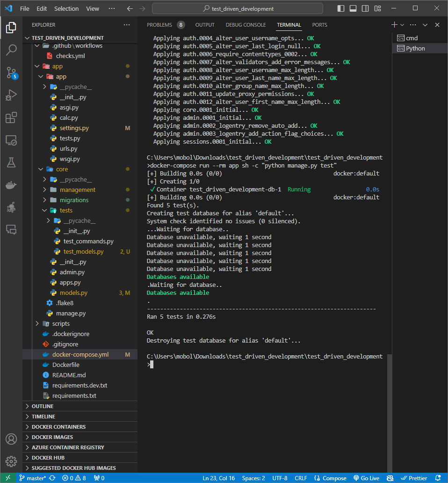
Task: Switch to the DEBUG CONSOLE tab
Action: pyautogui.click(x=246, y=25)
